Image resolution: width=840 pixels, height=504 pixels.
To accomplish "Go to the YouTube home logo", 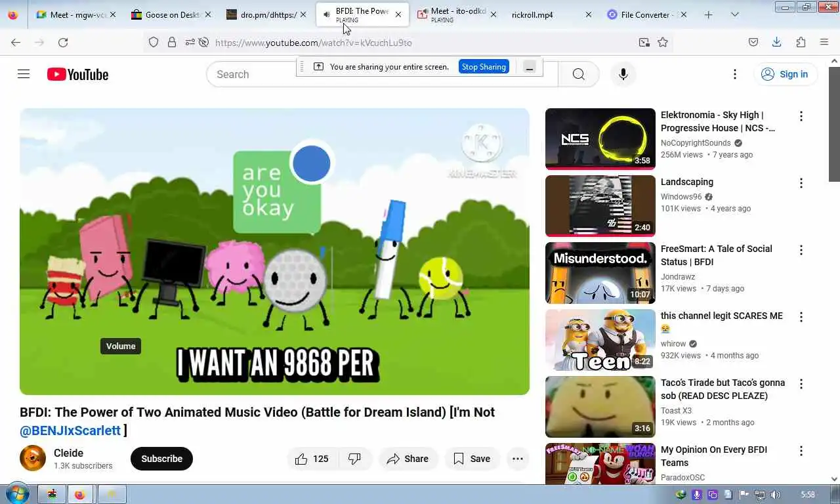I will [x=77, y=74].
